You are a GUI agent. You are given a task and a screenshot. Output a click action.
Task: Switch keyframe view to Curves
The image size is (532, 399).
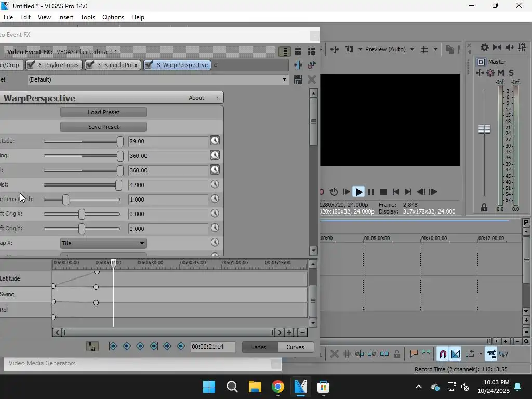296,347
